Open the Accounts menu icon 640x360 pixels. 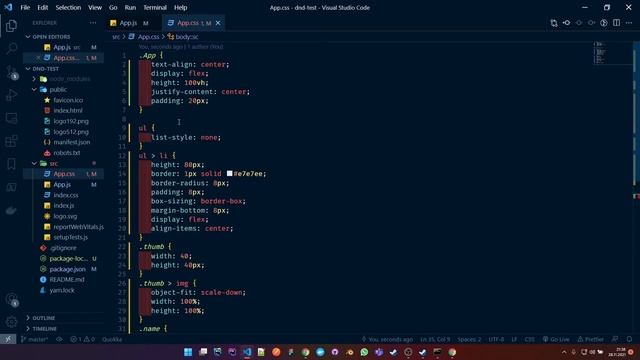click(x=11, y=299)
